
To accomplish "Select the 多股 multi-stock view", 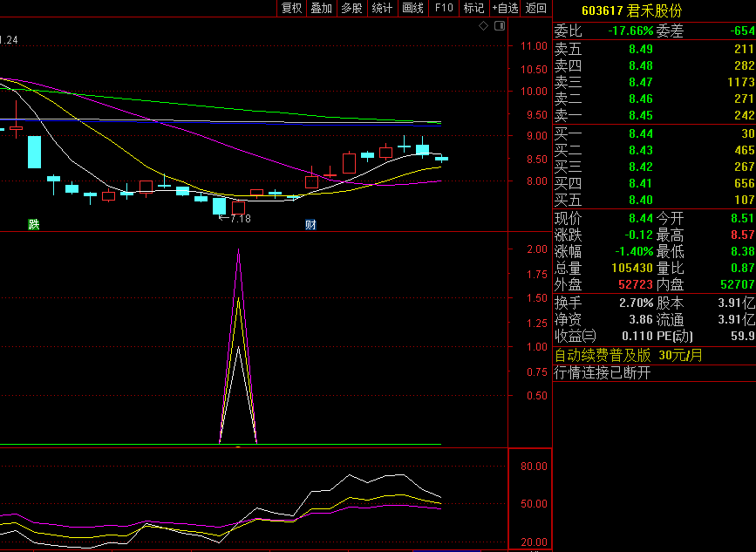I will pyautogui.click(x=352, y=8).
